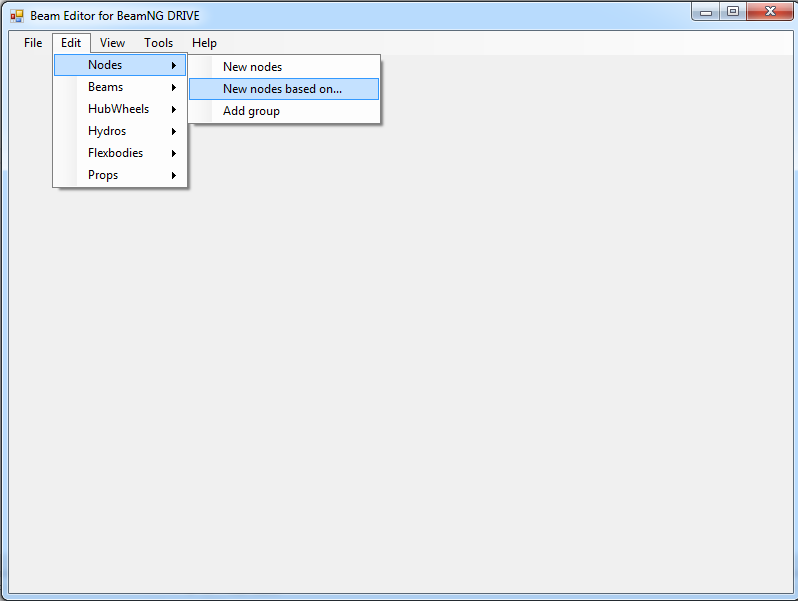
Task: Expand the HubWheels submenu
Action: [x=120, y=109]
